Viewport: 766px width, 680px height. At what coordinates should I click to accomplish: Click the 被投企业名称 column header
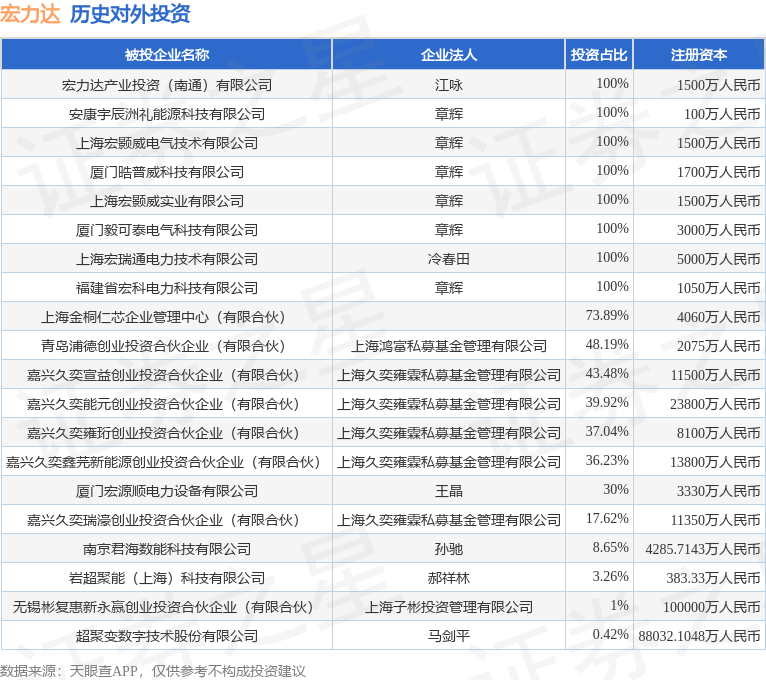(x=167, y=55)
